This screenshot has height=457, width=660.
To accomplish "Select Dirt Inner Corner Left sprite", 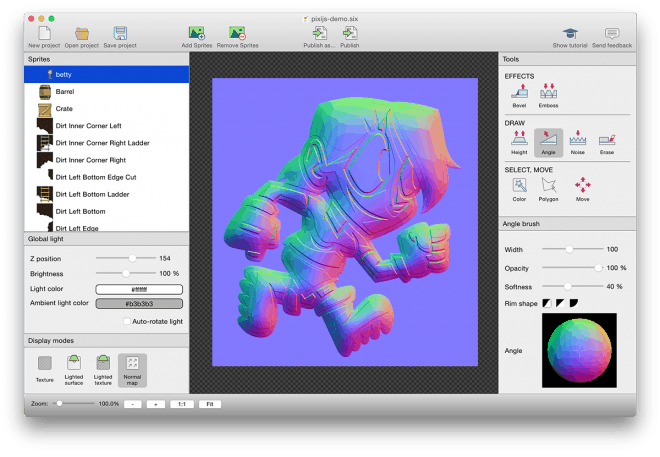I will 106,126.
